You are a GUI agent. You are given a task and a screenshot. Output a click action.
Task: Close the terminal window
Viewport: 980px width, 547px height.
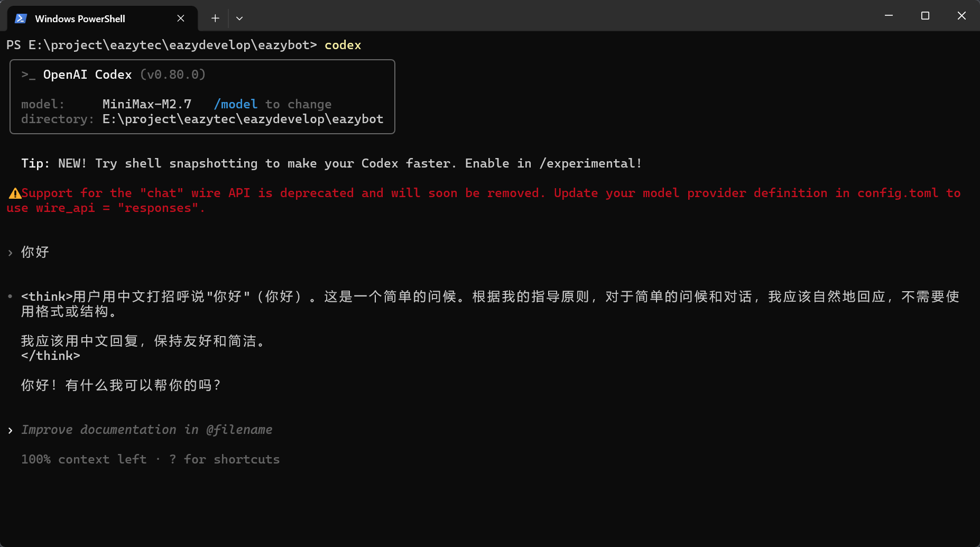pos(961,16)
